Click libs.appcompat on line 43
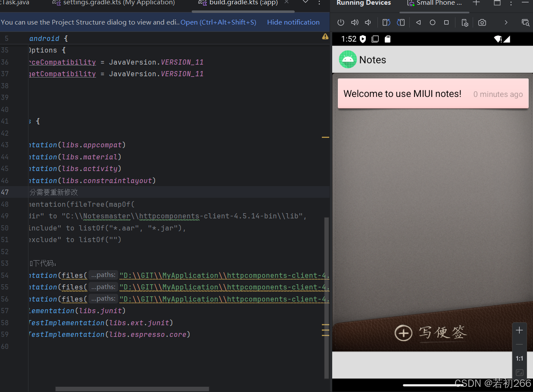 (x=92, y=145)
